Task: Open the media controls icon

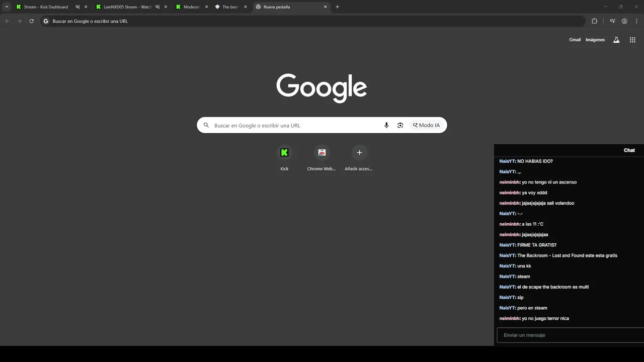Action: coord(612,21)
